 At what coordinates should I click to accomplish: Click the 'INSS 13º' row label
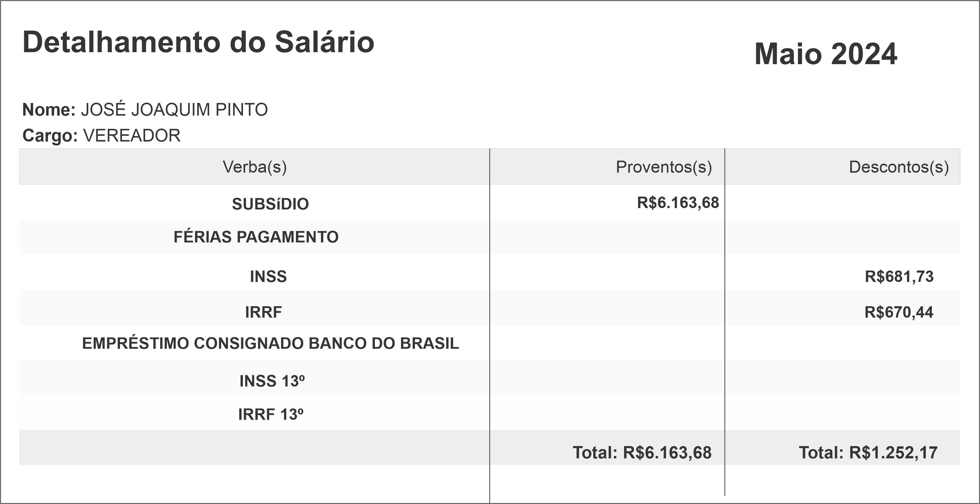pos(272,381)
